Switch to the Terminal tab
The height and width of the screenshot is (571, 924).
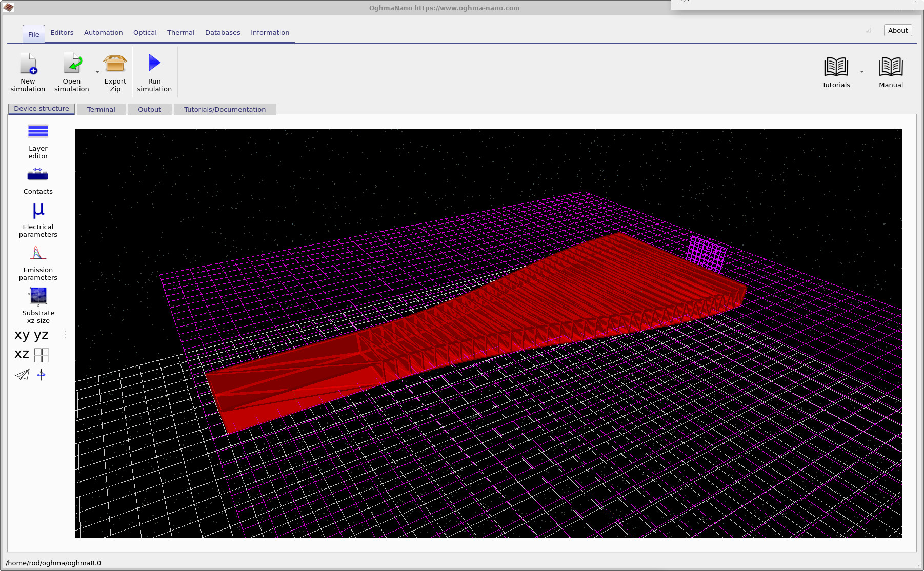(101, 109)
